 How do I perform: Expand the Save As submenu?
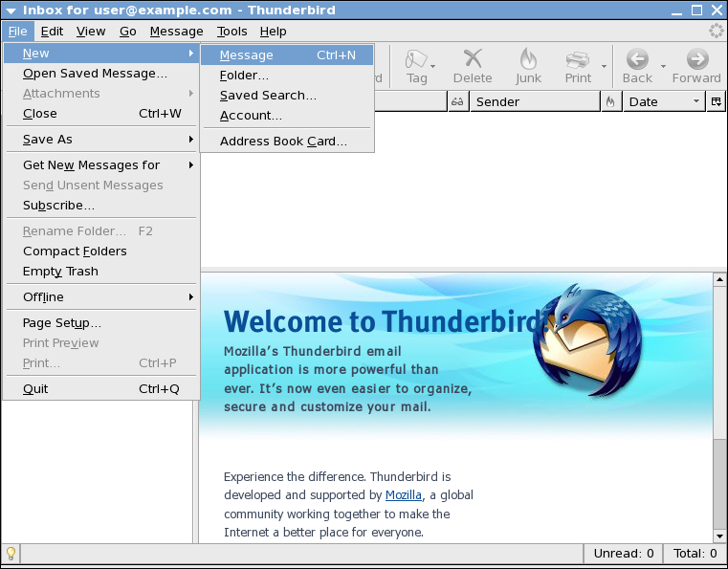click(x=101, y=140)
